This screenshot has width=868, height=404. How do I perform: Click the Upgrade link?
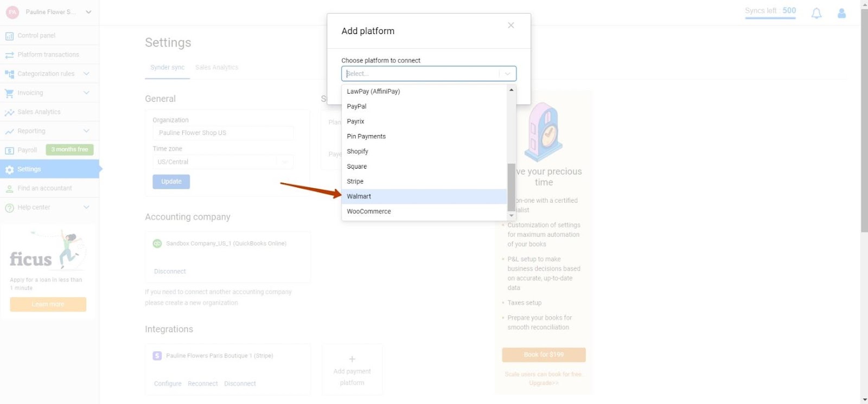coord(544,383)
